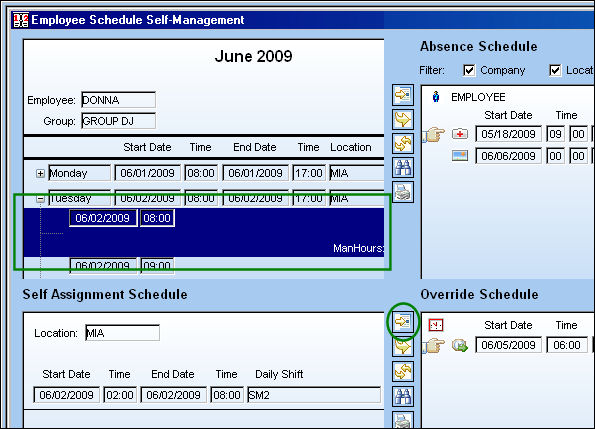Click the pointing hand icon in Override Schedule
This screenshot has height=429, width=595.
[x=434, y=346]
